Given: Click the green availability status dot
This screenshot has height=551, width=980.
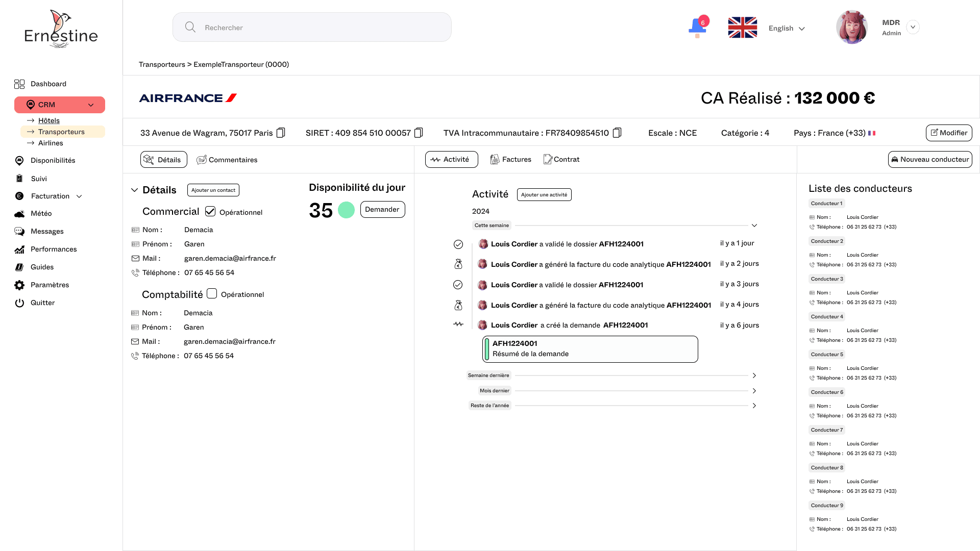Looking at the screenshot, I should [346, 210].
